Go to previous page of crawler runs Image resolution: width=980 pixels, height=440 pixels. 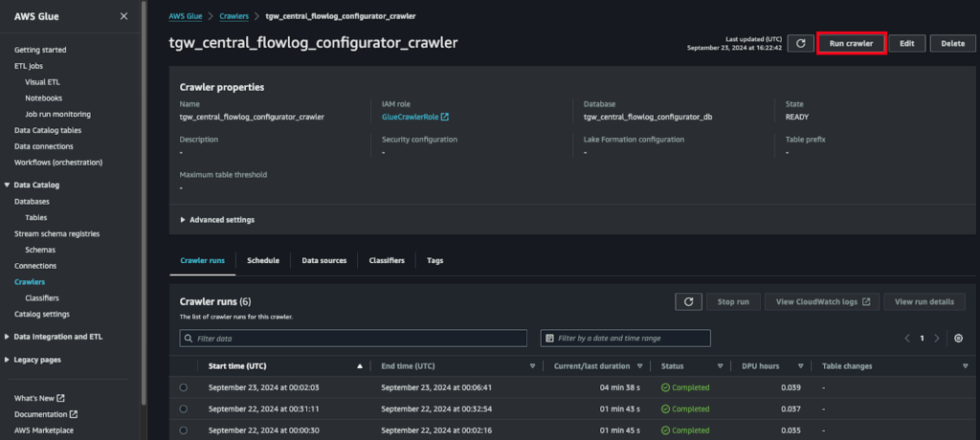click(x=908, y=338)
